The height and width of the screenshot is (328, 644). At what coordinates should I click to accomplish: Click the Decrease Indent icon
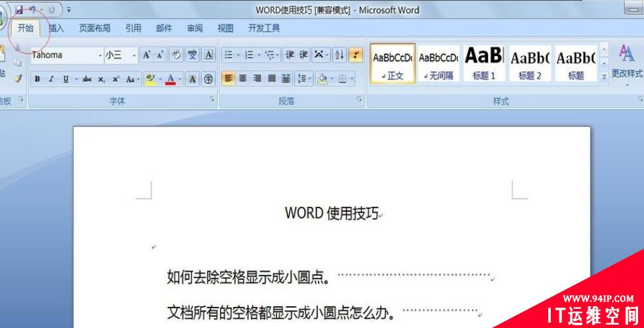(x=290, y=55)
